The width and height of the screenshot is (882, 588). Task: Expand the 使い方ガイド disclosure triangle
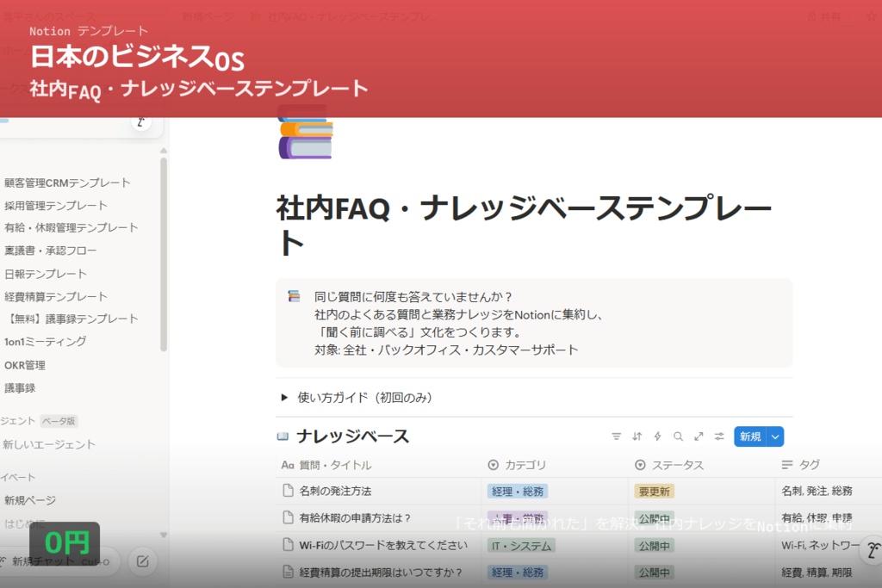pos(284,398)
